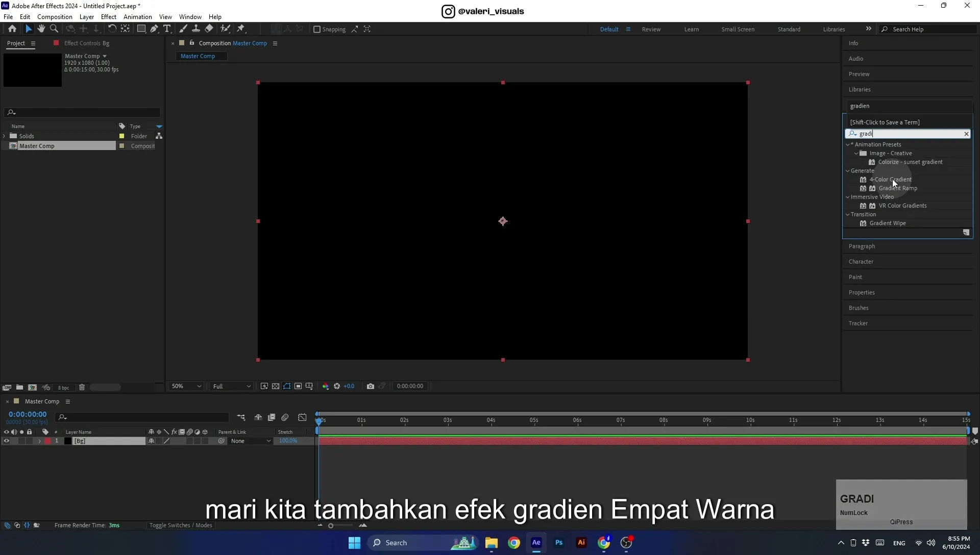This screenshot has height=555, width=980.
Task: Open the Full resolution dropdown
Action: [232, 386]
